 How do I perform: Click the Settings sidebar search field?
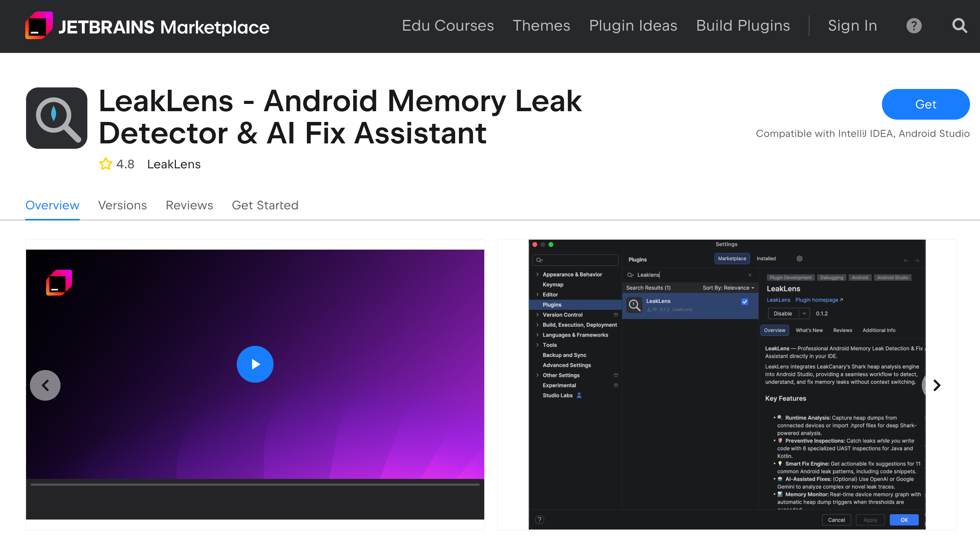coord(575,260)
